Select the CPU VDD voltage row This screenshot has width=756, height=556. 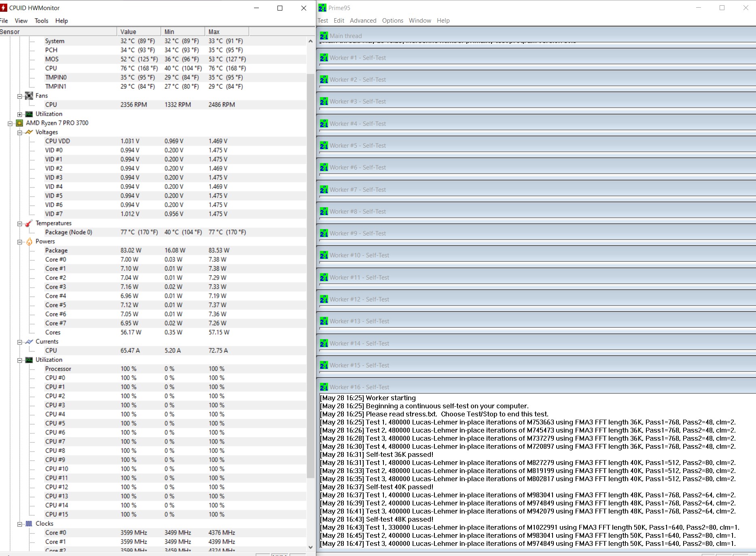point(153,141)
